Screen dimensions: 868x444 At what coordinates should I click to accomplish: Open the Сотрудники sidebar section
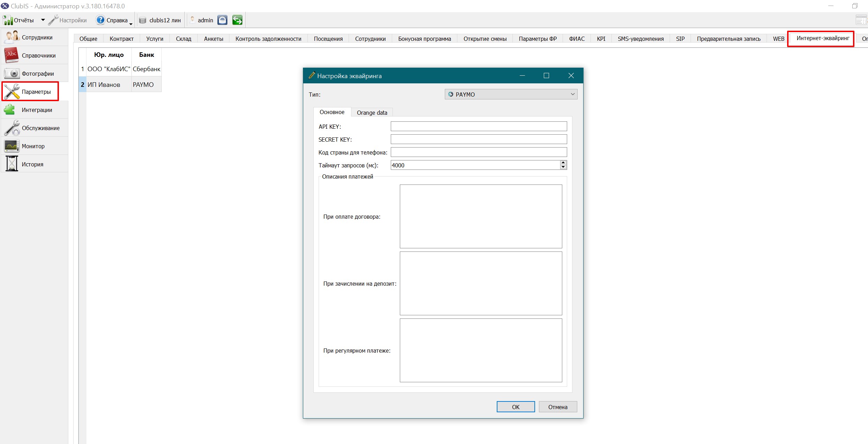pyautogui.click(x=35, y=37)
